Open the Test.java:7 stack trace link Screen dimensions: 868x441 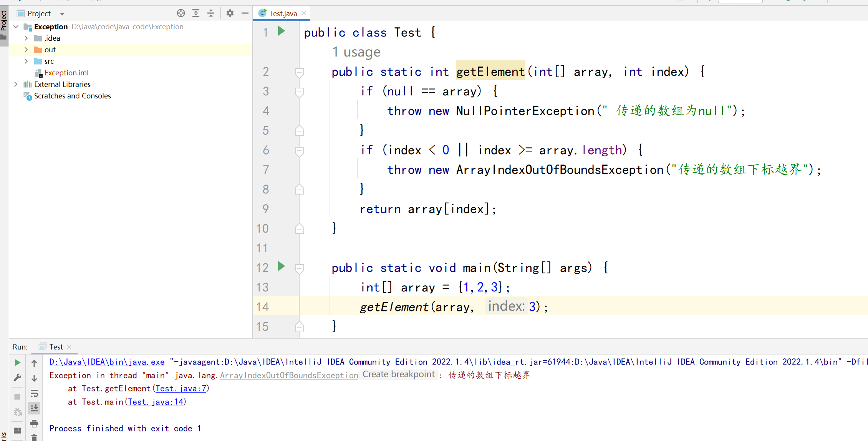(x=181, y=388)
